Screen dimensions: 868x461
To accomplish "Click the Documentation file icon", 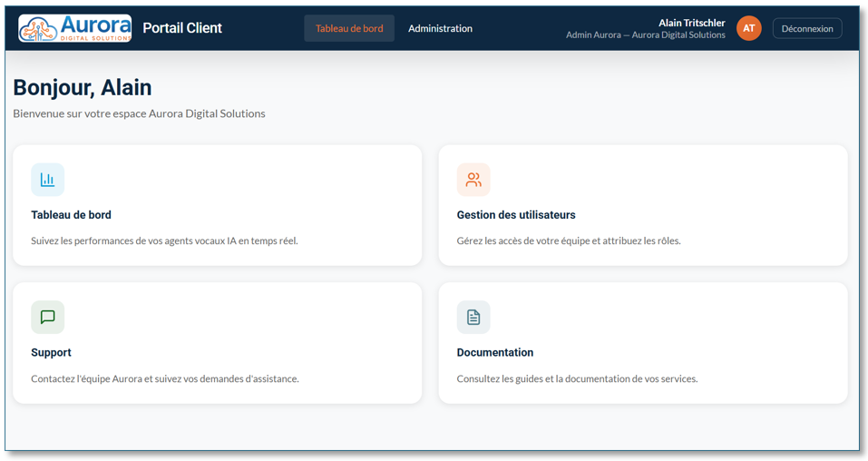I will [x=473, y=317].
